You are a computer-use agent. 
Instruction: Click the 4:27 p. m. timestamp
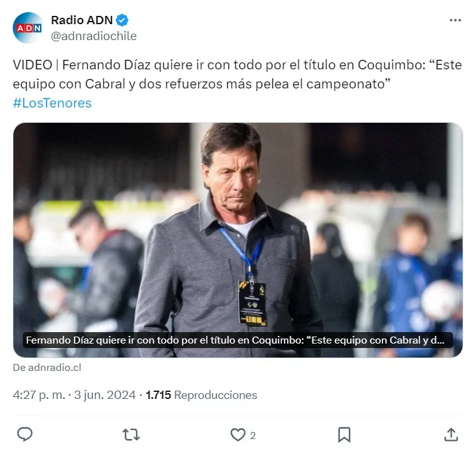[39, 395]
